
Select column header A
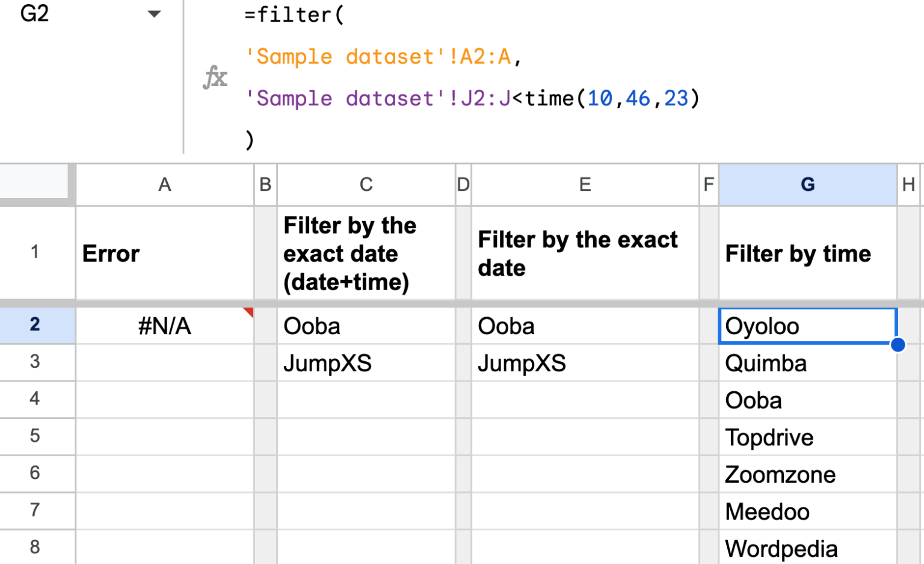pyautogui.click(x=165, y=185)
